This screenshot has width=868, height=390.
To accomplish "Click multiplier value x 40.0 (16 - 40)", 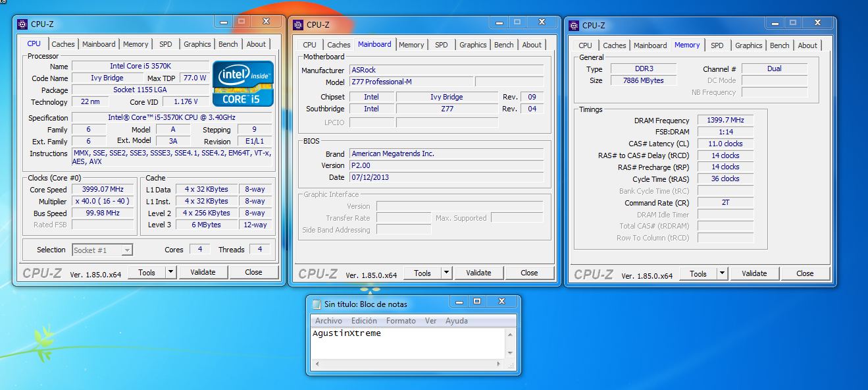I will [103, 201].
